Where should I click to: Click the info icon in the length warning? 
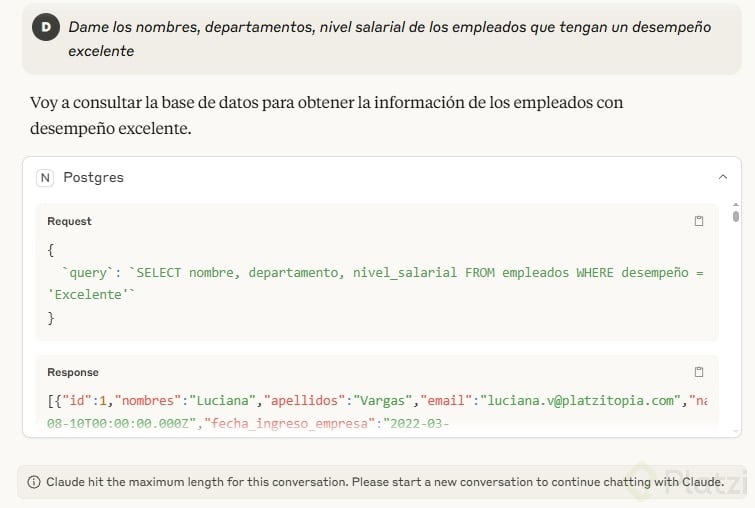[34, 482]
